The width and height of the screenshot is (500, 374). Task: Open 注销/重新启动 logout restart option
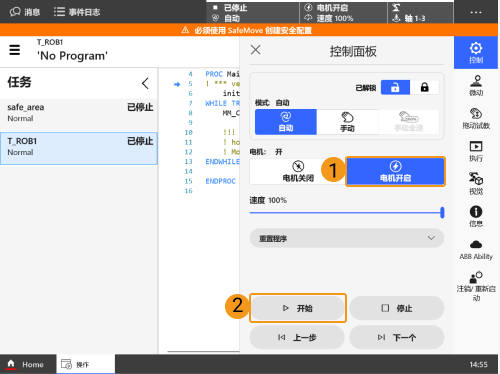click(476, 286)
